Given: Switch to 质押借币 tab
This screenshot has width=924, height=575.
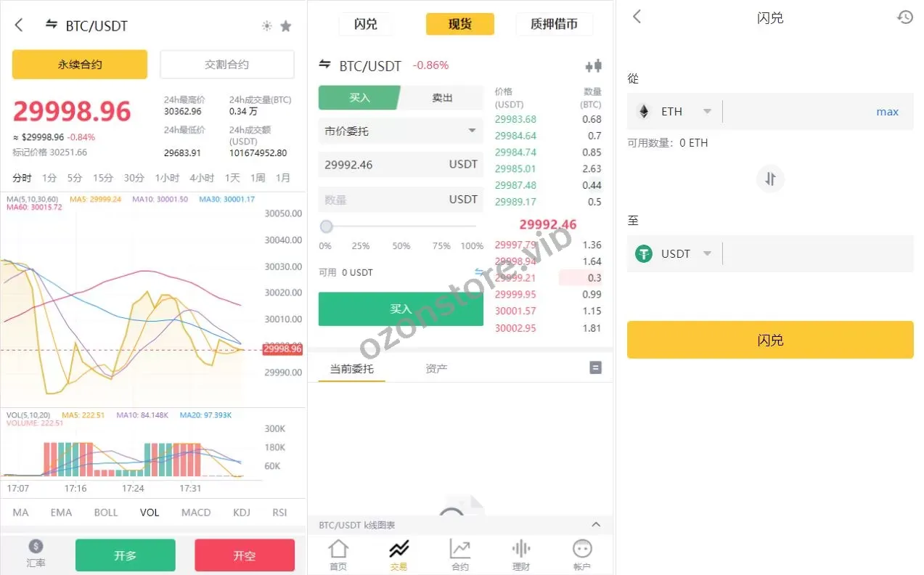Looking at the screenshot, I should coord(555,24).
